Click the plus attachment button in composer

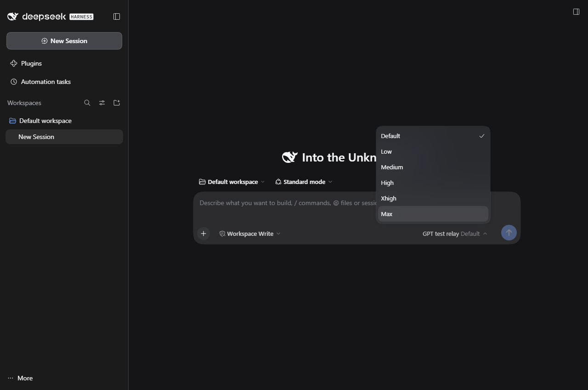pyautogui.click(x=204, y=234)
